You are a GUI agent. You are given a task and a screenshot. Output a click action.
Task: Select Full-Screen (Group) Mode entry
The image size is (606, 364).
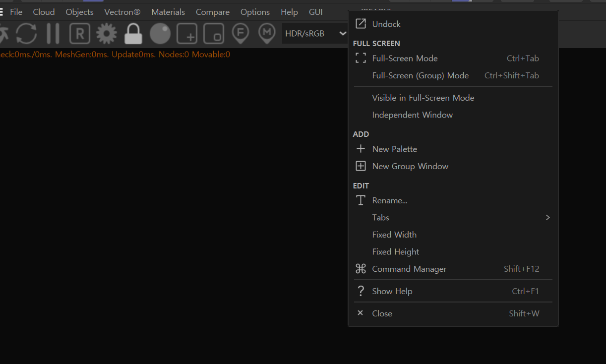(x=453, y=75)
